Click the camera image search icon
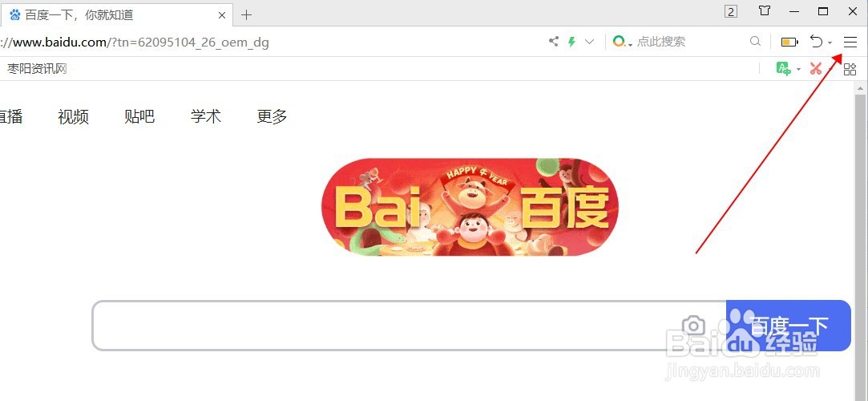868x401 pixels. 693,326
